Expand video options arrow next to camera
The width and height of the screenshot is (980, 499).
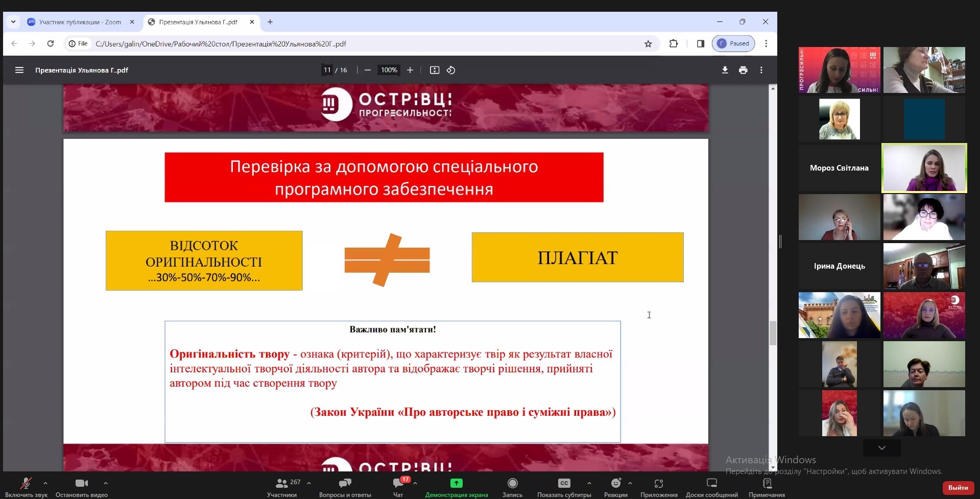[106, 483]
